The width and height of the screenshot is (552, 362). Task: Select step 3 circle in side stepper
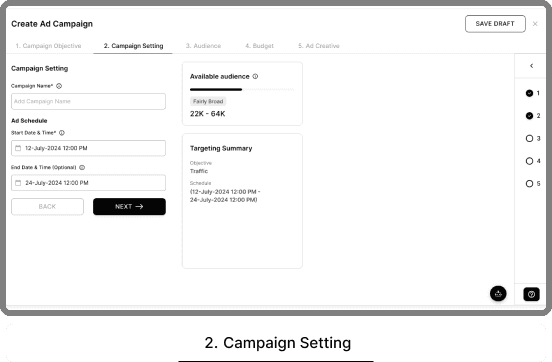[x=529, y=138]
